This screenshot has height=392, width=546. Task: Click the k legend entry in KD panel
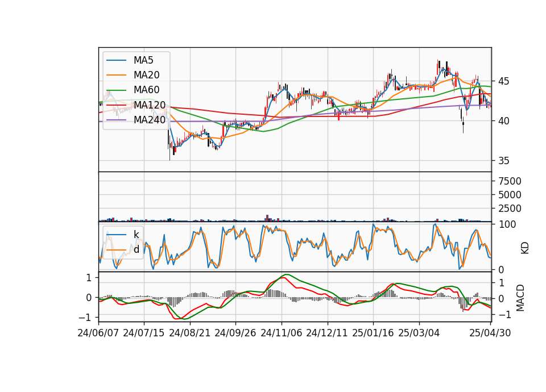(x=136, y=235)
